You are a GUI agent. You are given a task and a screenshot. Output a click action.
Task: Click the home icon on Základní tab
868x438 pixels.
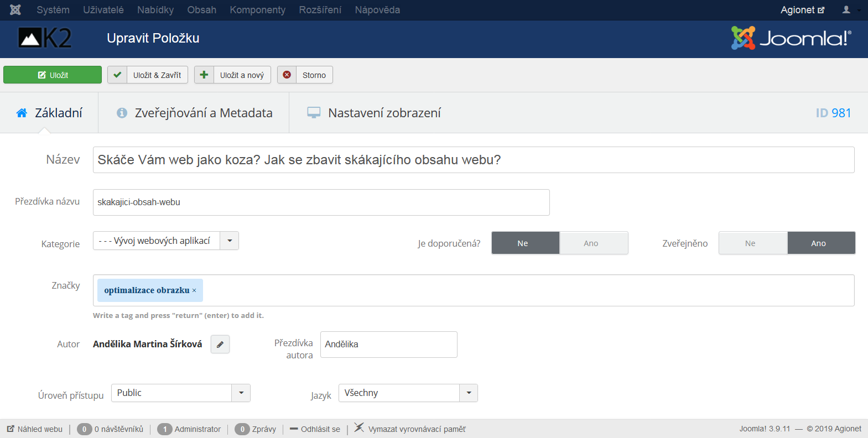tap(22, 113)
